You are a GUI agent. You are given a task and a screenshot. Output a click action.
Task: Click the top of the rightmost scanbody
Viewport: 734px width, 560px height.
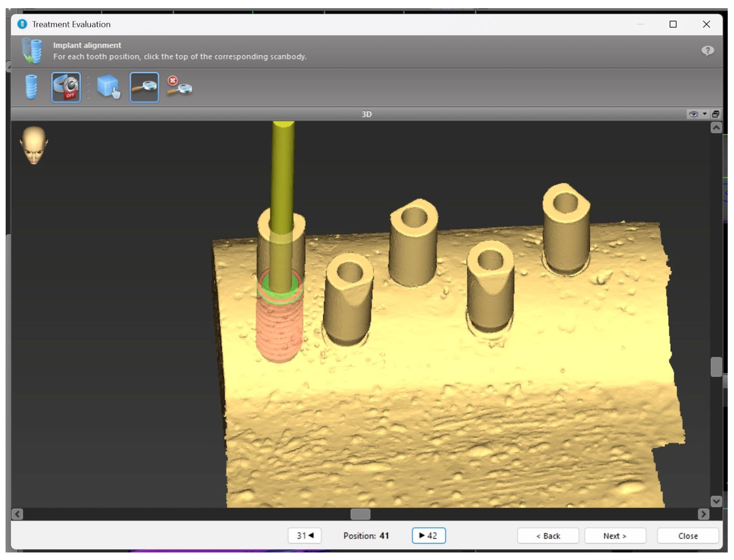565,202
